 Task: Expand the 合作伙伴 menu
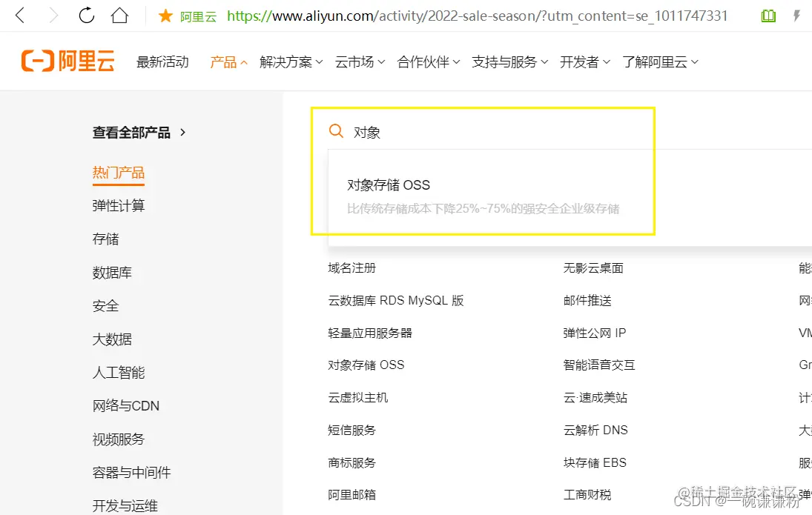429,62
